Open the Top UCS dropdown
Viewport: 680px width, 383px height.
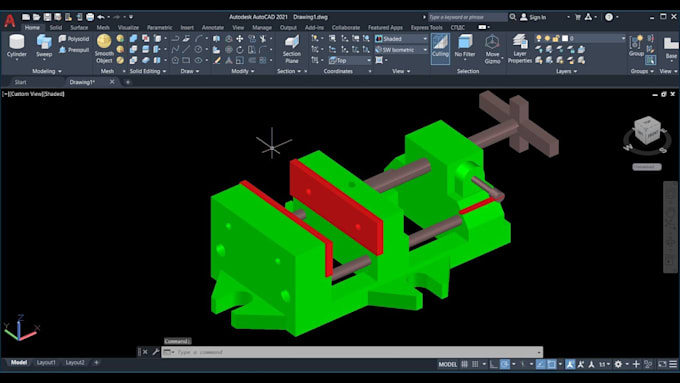(350, 60)
